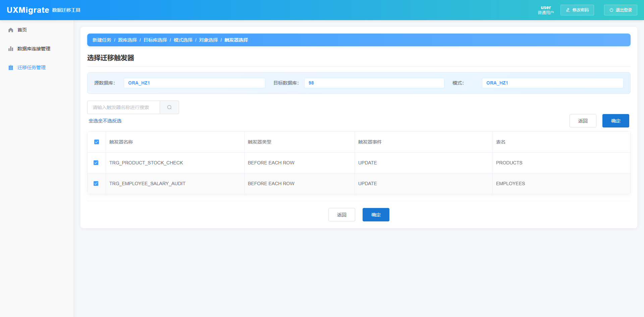This screenshot has width=644, height=317.
Task: Click 全选全不选反选 selection link
Action: pos(105,121)
